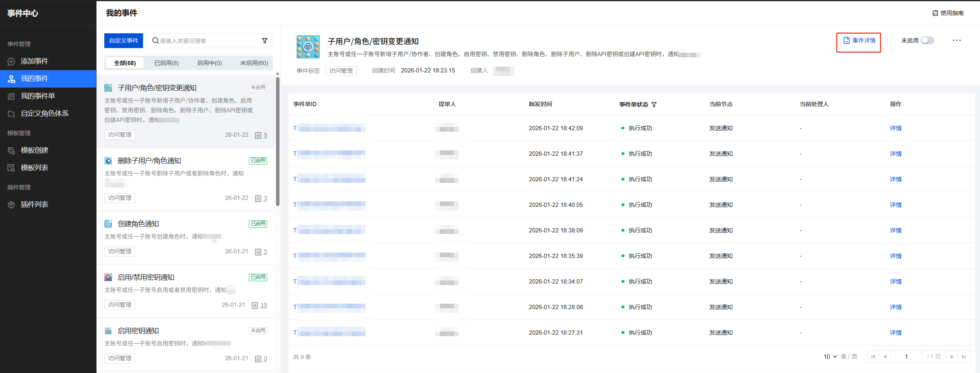Image resolution: width=980 pixels, height=373 pixels.
Task: Click the filter funnel icon in search bar
Action: point(265,41)
